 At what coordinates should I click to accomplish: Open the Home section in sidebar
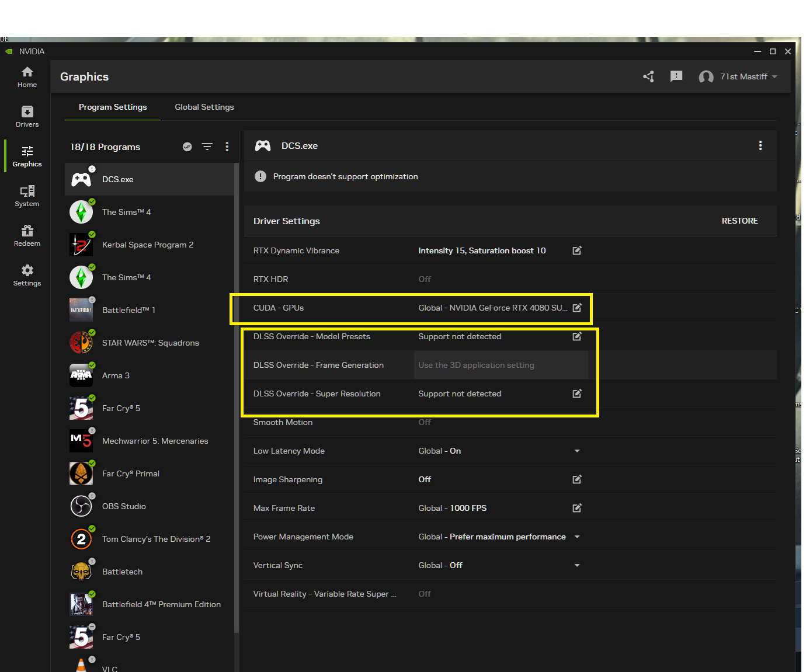point(27,77)
